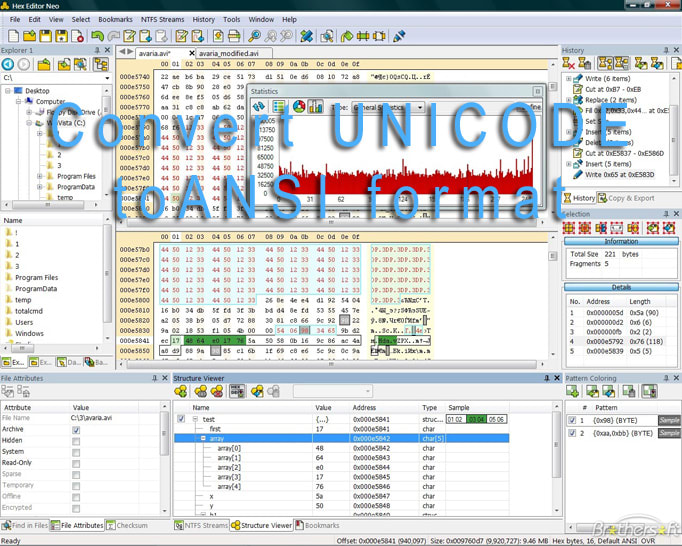Click the grey Redo arrow icon
The height and width of the screenshot is (546, 682).
[114, 36]
